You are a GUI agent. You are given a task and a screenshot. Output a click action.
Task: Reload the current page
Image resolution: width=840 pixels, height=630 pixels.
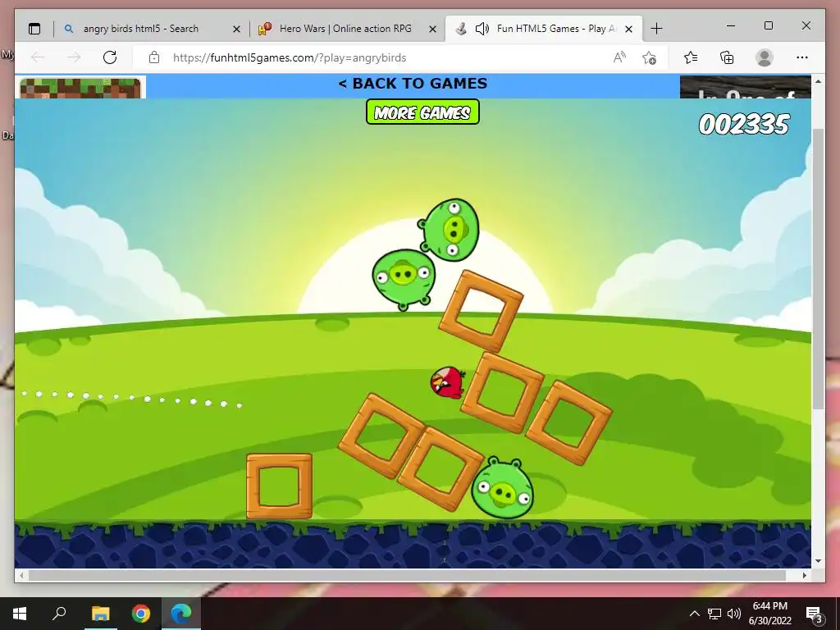pyautogui.click(x=110, y=57)
